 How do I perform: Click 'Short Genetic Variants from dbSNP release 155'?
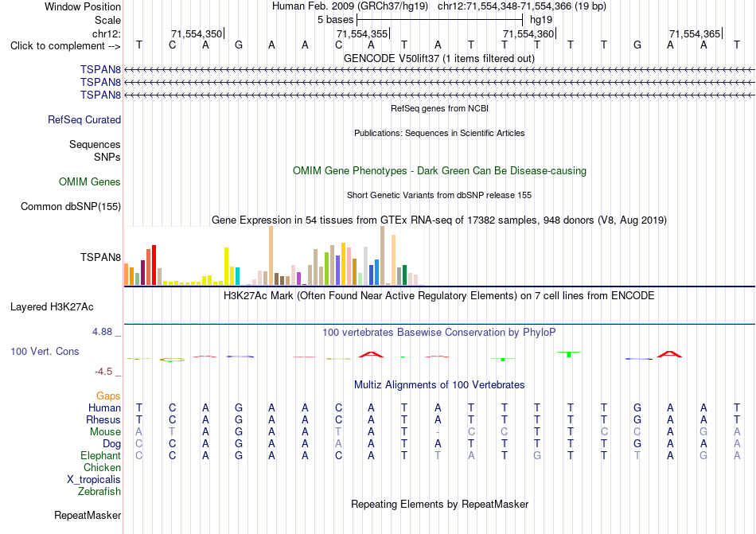click(x=439, y=195)
